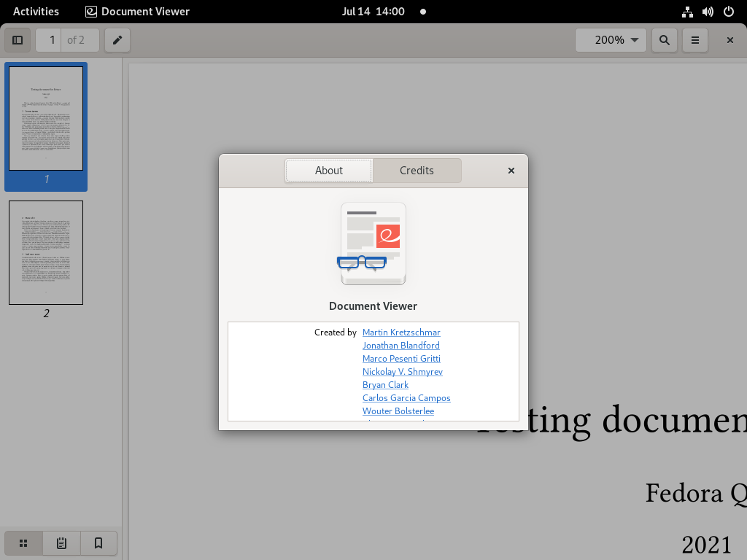Click the volume speaker icon
This screenshot has height=560, width=747.
click(x=708, y=12)
